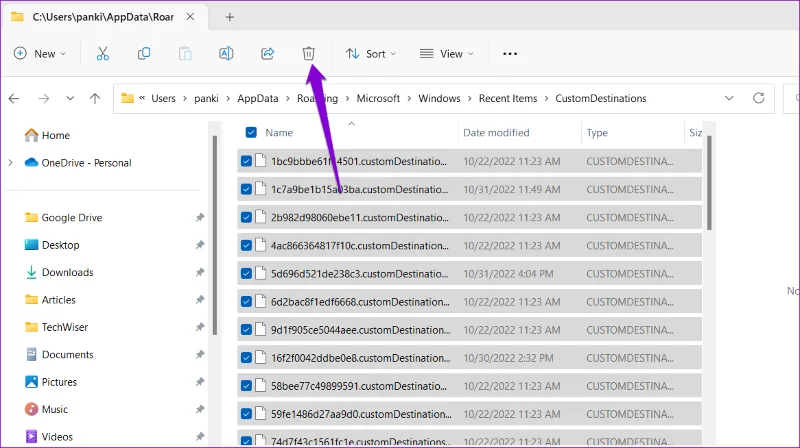Open the Articles pinned folder
Image resolution: width=800 pixels, height=448 pixels.
point(49,300)
